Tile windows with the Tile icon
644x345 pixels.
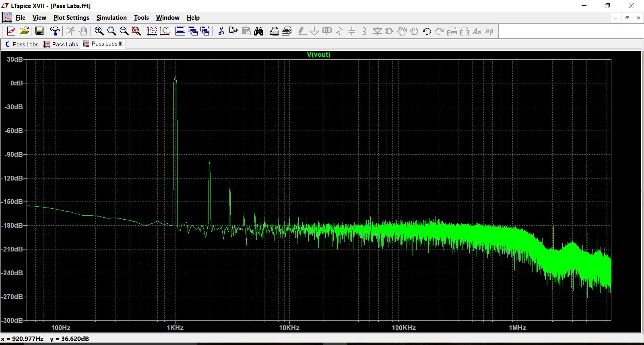click(x=180, y=31)
